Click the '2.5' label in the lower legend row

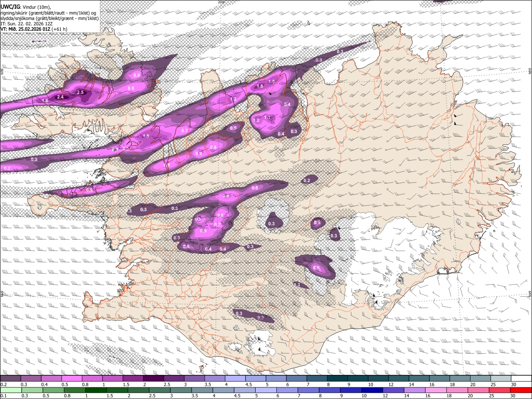pos(150,396)
